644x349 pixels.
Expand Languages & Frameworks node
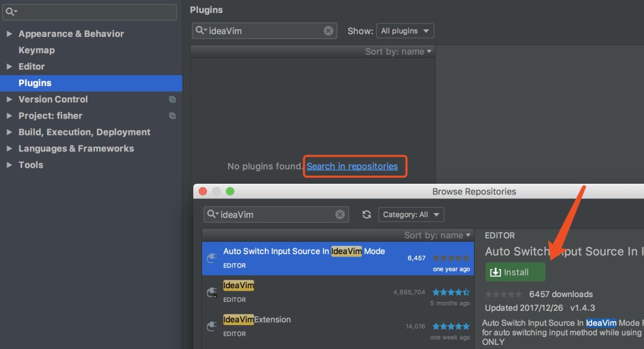[9, 149]
